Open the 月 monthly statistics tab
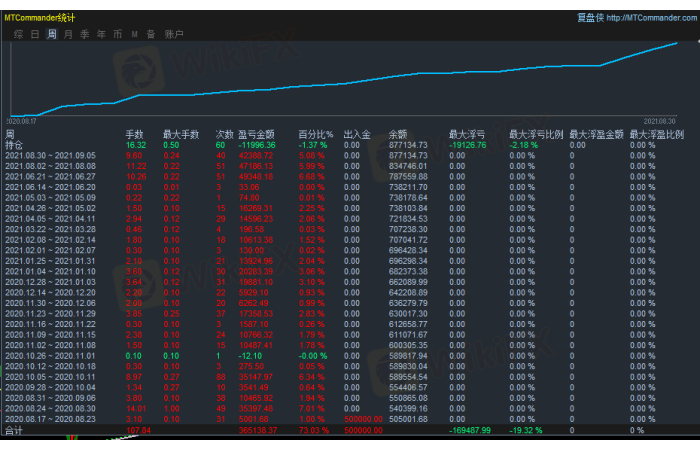This screenshot has width=700, height=450. click(x=68, y=34)
